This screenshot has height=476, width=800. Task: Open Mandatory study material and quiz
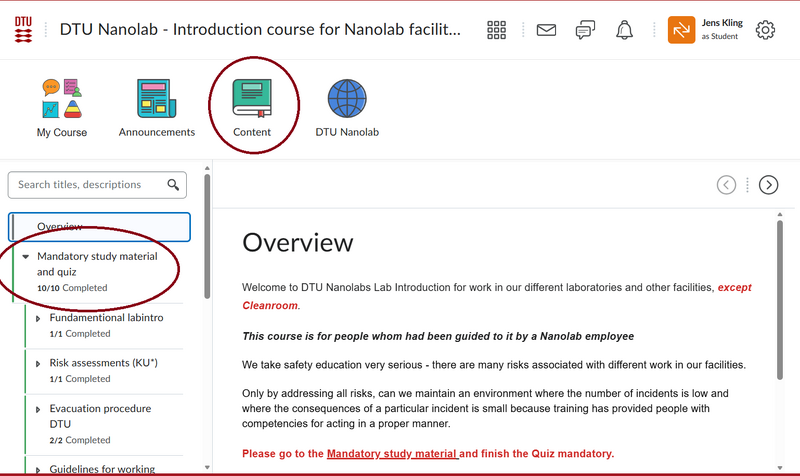pos(97,264)
